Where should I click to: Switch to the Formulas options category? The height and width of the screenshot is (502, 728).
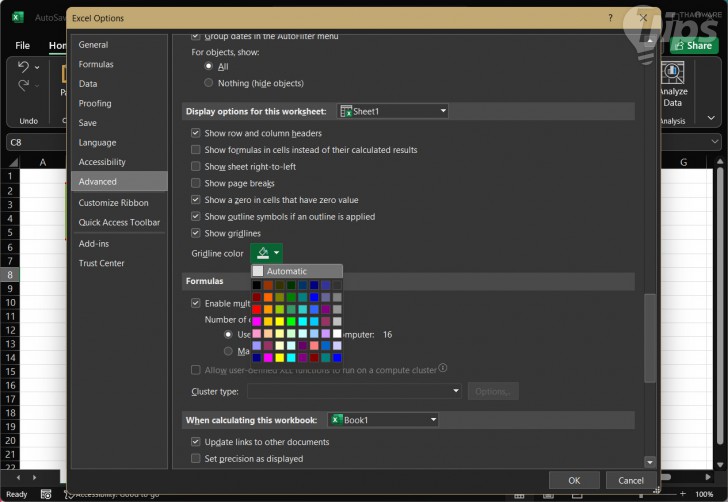pyautogui.click(x=96, y=64)
